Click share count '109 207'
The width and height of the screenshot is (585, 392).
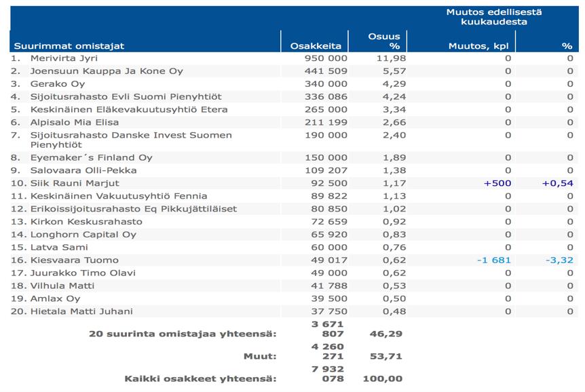(x=326, y=170)
